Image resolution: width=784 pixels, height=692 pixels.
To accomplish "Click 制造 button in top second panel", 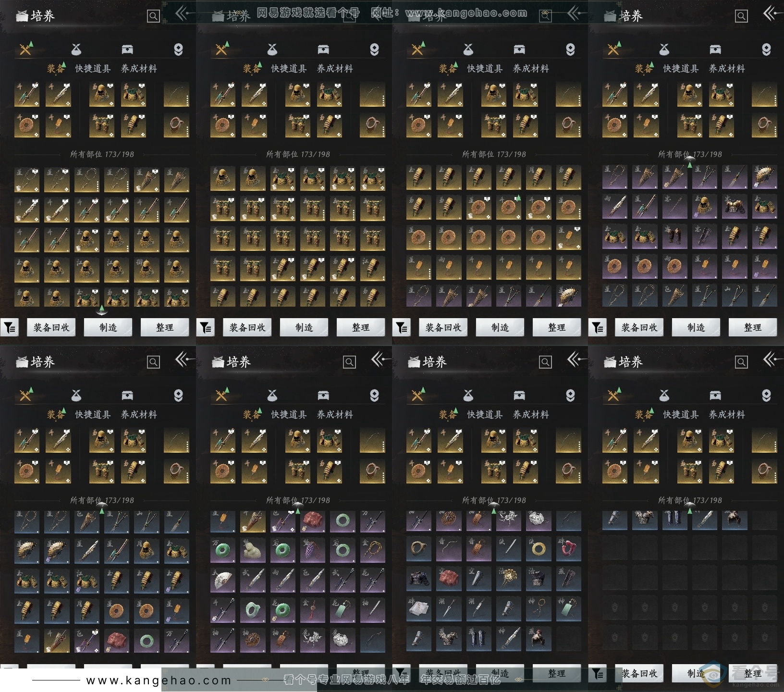I will [304, 327].
